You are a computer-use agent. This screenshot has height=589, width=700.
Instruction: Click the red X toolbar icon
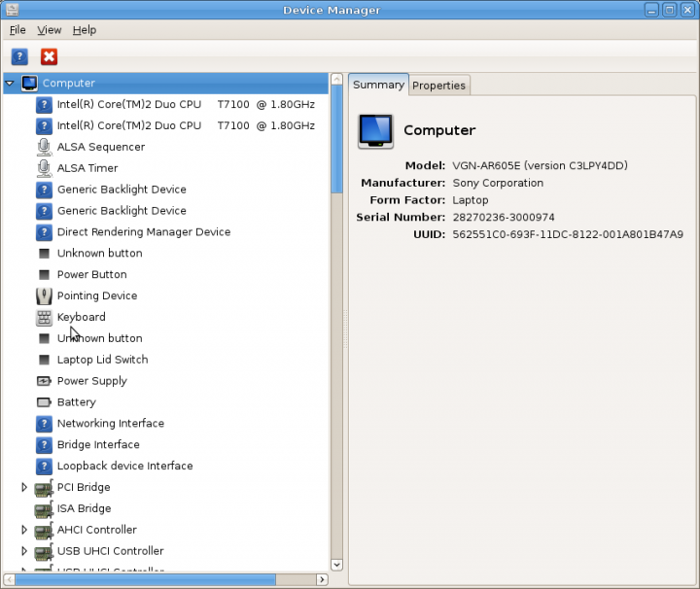click(49, 57)
